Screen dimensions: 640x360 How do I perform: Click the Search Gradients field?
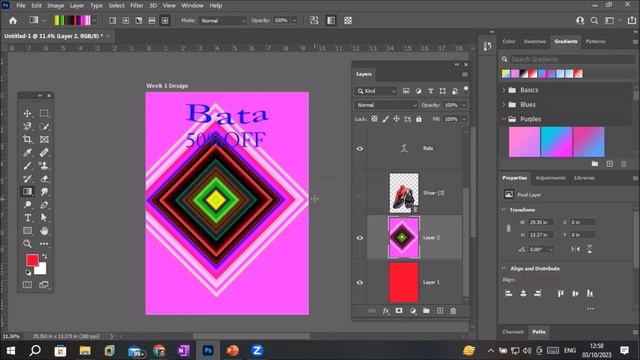572,60
